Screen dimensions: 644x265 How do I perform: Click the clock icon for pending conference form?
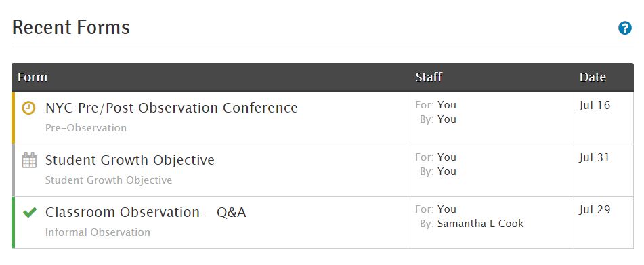coord(28,108)
